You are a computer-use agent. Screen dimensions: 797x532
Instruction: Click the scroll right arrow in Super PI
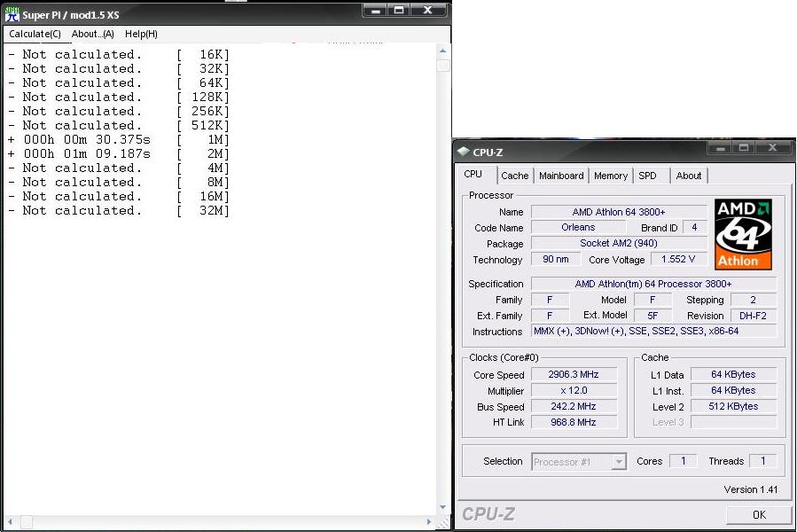tap(429, 522)
